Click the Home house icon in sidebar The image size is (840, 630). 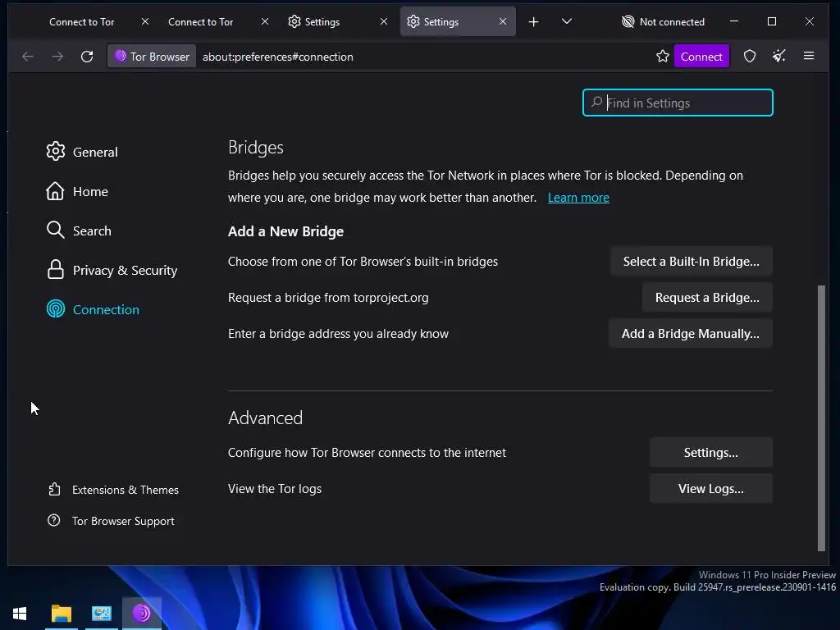pyautogui.click(x=55, y=191)
